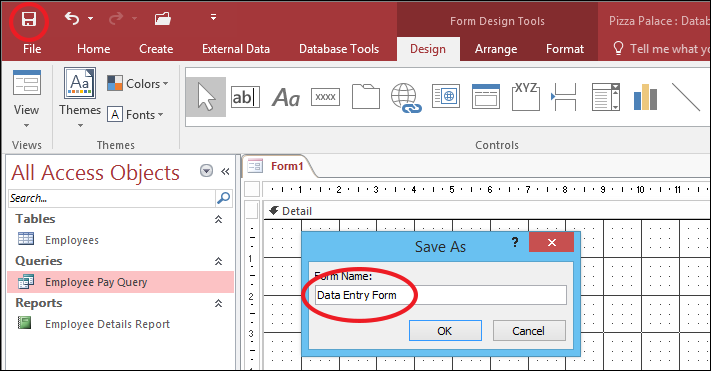Open the External Data tab
The image size is (711, 371).
236,49
